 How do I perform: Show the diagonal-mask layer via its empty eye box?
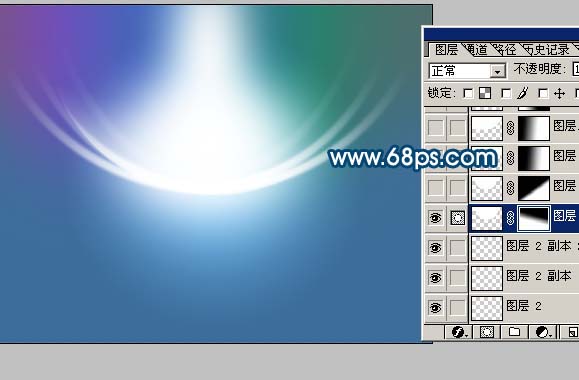click(x=435, y=188)
